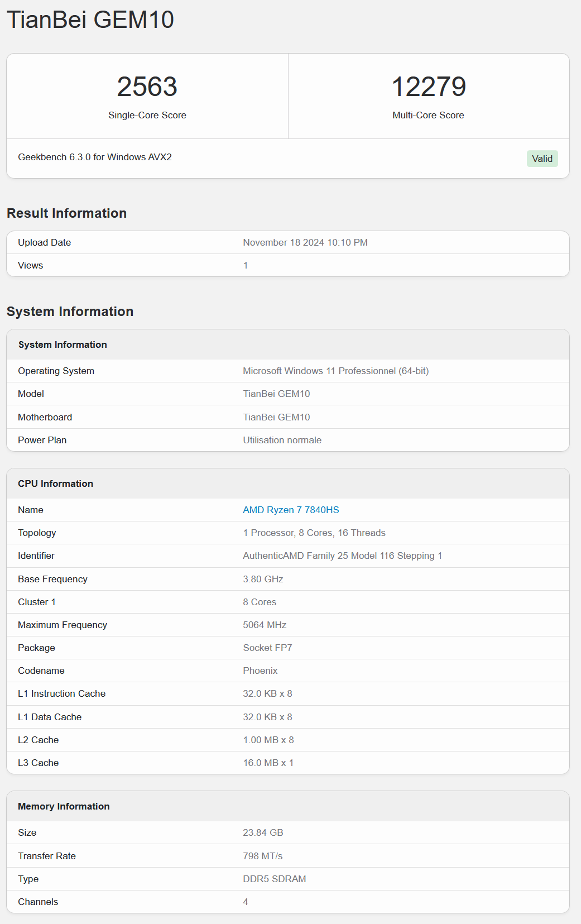581x924 pixels.
Task: Select the Type DDR5 SDRAM value
Action: (x=275, y=879)
